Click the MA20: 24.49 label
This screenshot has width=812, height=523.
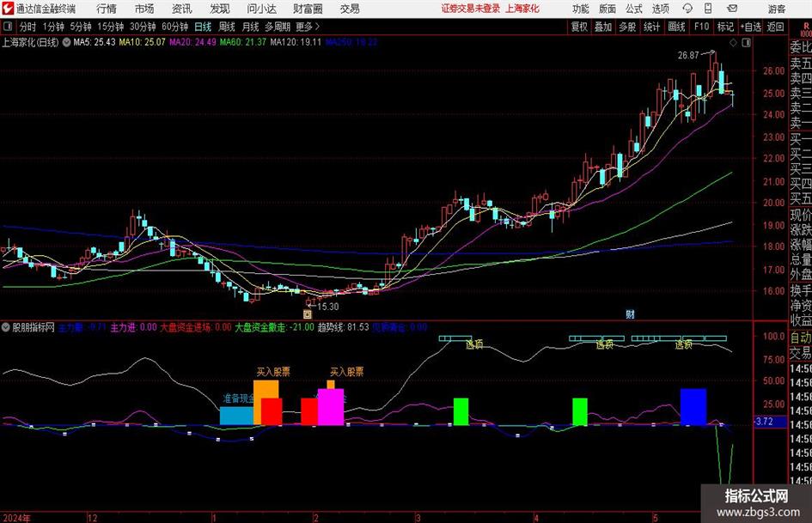192,42
